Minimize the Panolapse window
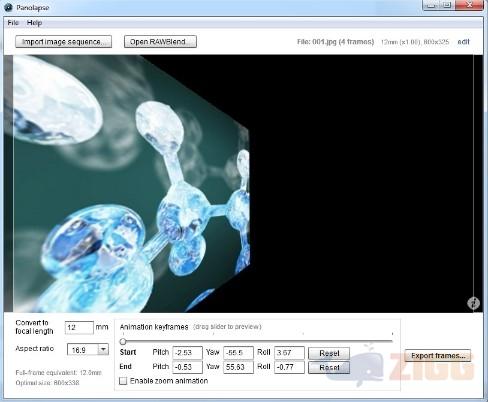The height and width of the screenshot is (402, 488). coord(431,5)
